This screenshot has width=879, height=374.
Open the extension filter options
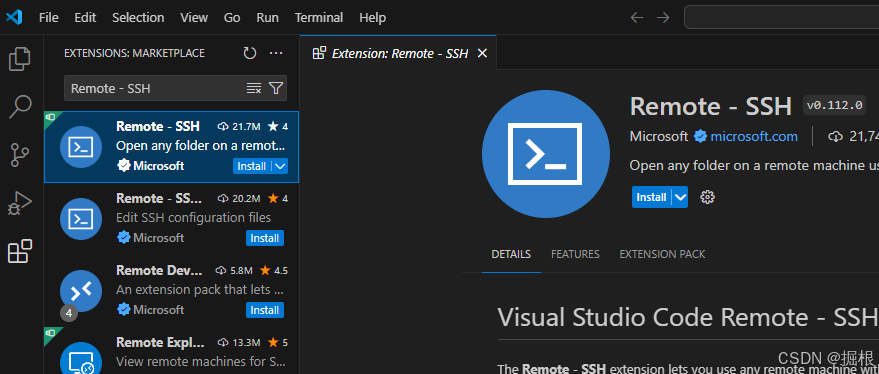pos(276,88)
